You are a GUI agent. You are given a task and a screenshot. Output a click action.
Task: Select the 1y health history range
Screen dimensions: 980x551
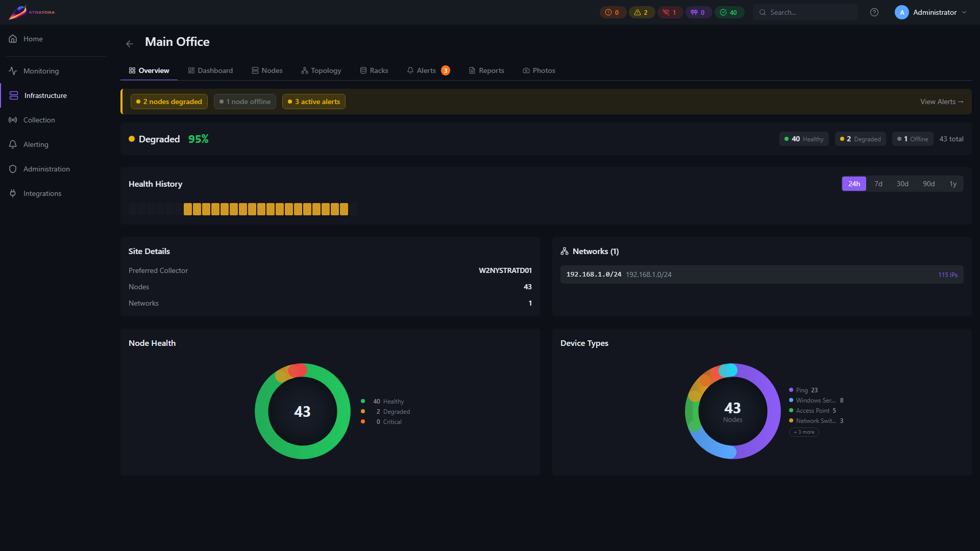(953, 184)
